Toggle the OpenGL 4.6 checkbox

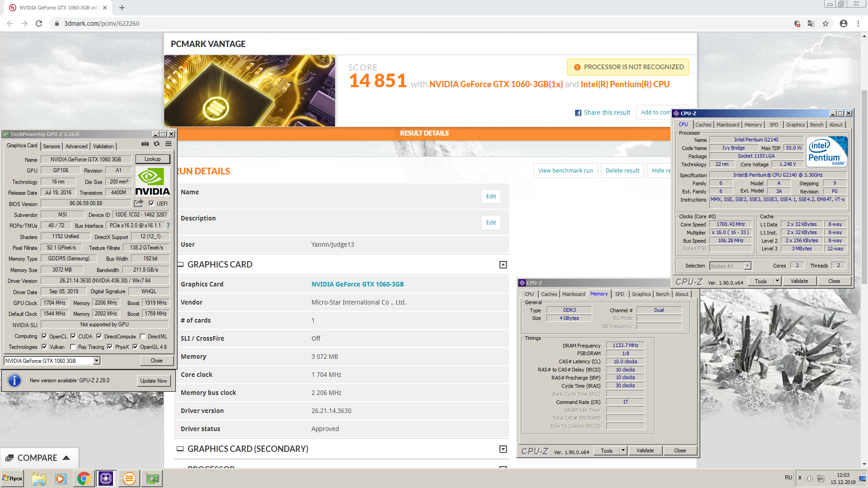point(135,347)
